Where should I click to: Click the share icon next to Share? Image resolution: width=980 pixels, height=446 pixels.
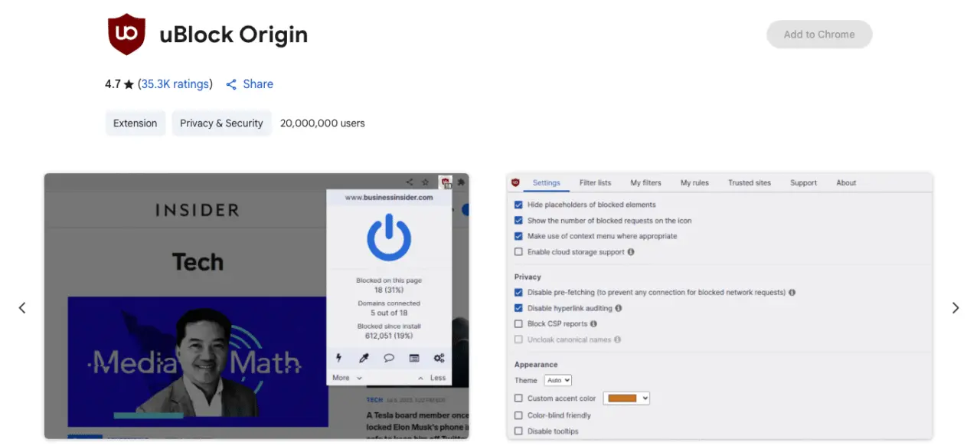[231, 84]
